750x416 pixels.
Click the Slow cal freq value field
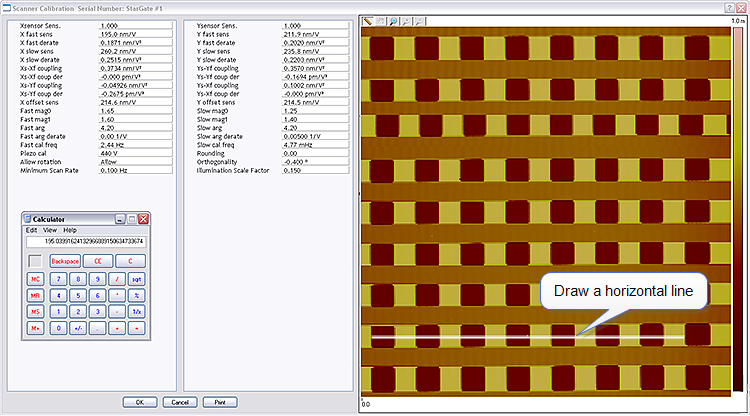pos(316,145)
